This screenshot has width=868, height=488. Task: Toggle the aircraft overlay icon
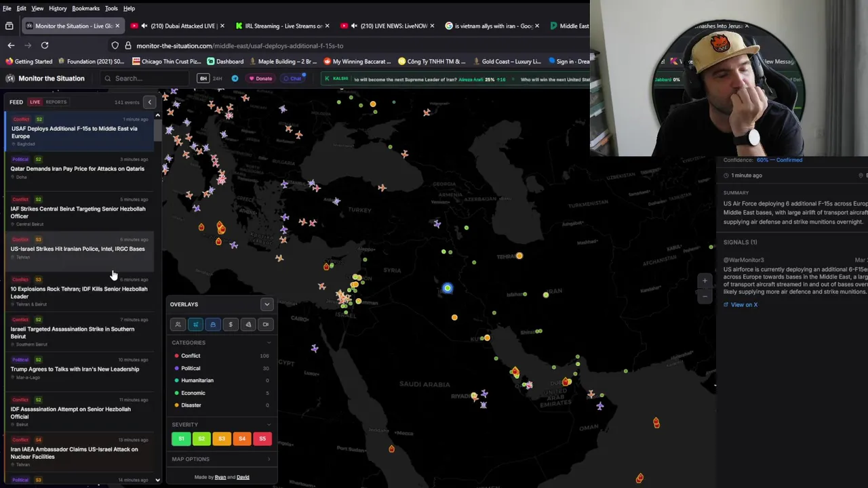pos(195,325)
